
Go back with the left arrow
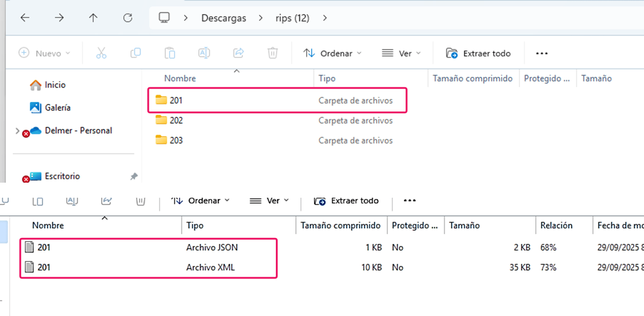[25, 18]
